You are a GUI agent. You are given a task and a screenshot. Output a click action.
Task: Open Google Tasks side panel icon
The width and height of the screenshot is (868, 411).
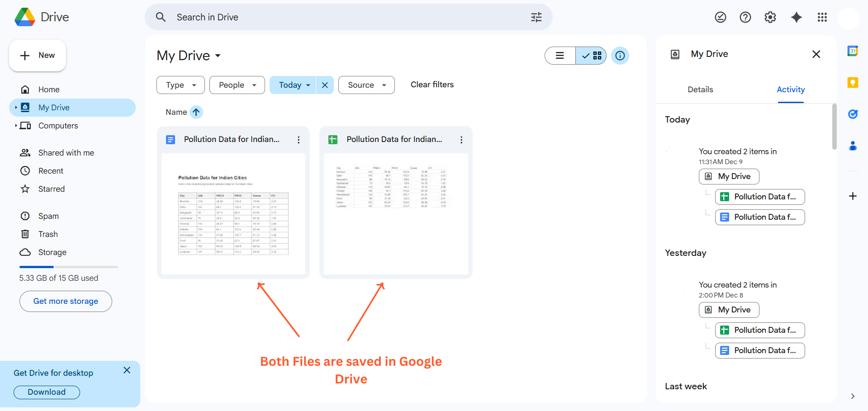tap(853, 114)
